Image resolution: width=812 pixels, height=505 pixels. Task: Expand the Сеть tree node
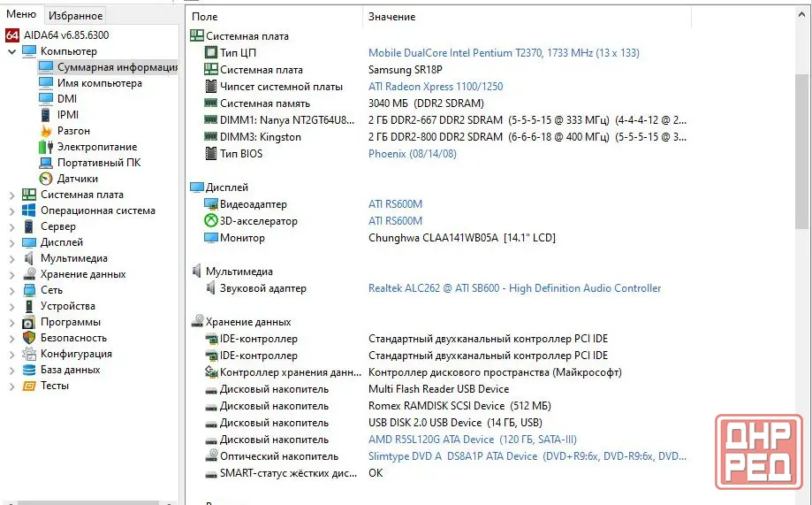[x=11, y=291]
